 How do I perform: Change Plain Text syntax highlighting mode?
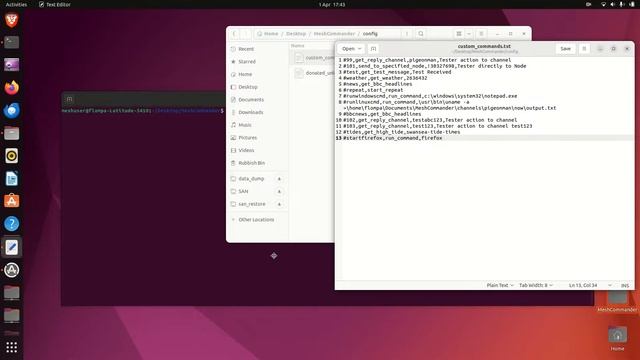(500, 285)
